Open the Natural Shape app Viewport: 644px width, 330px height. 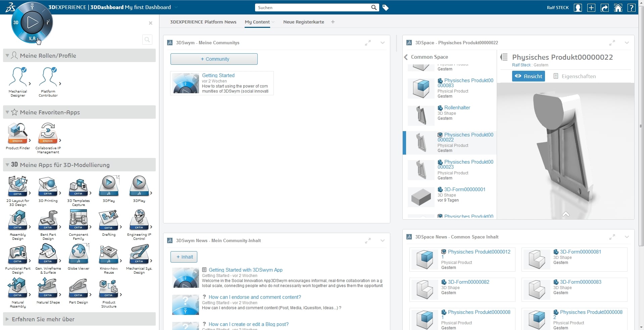click(48, 288)
